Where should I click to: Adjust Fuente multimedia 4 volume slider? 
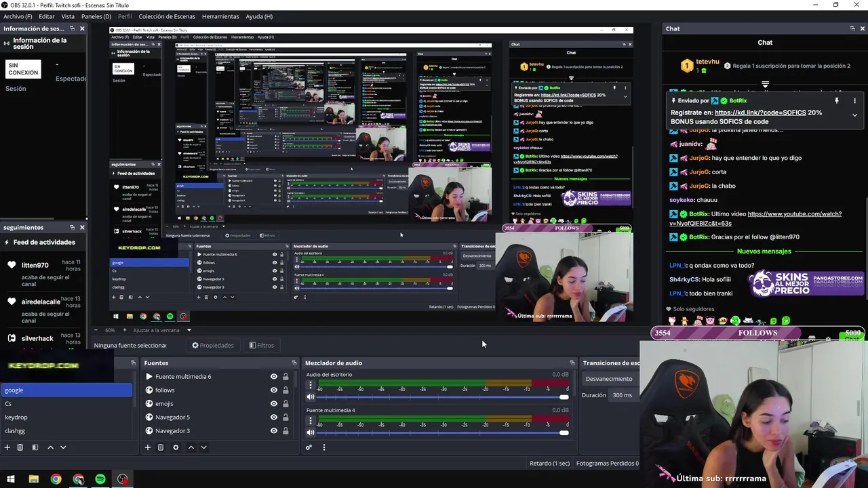tap(440, 432)
